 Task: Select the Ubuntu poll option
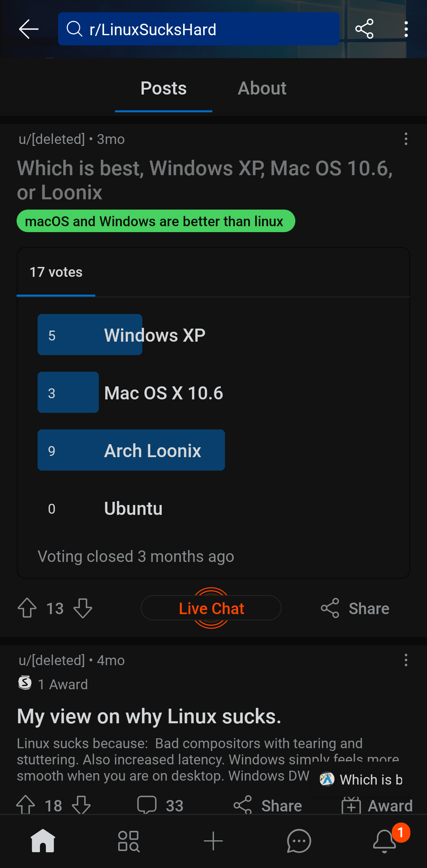tap(133, 508)
